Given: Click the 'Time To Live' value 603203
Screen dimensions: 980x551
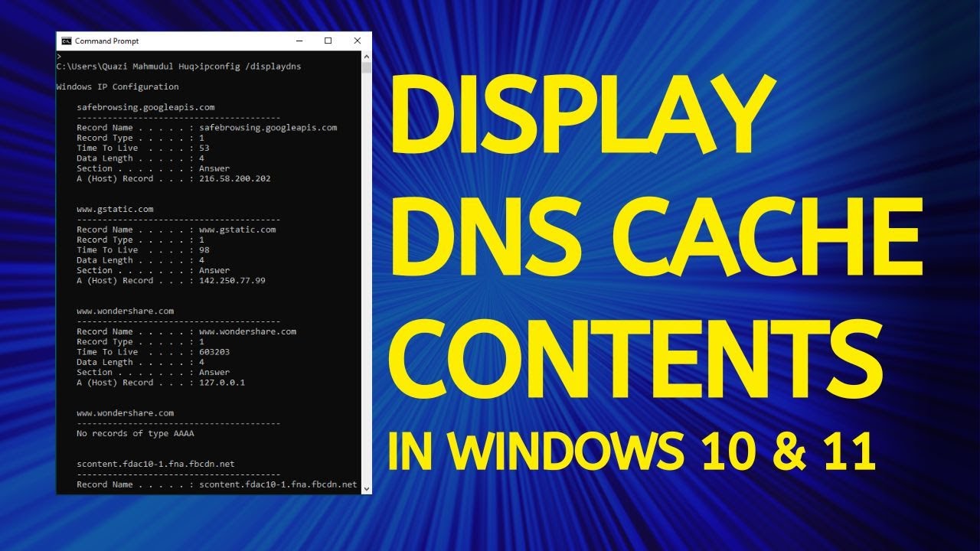Looking at the screenshot, I should 214,352.
